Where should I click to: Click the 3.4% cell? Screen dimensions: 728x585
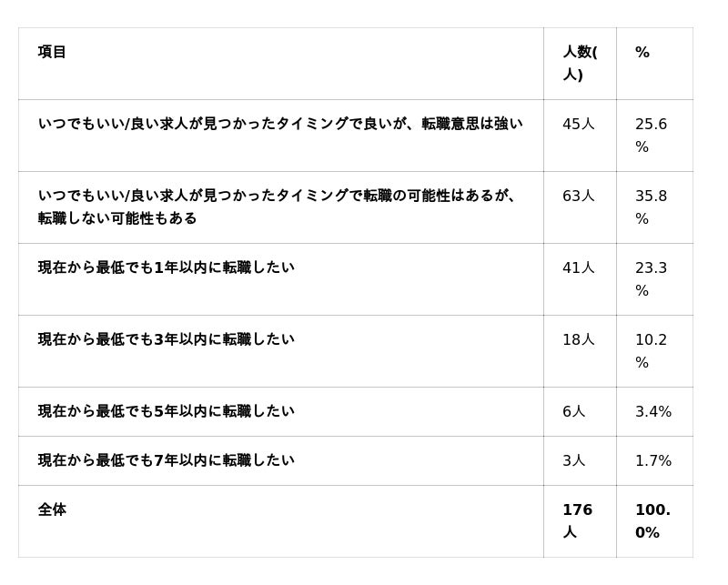coord(653,411)
